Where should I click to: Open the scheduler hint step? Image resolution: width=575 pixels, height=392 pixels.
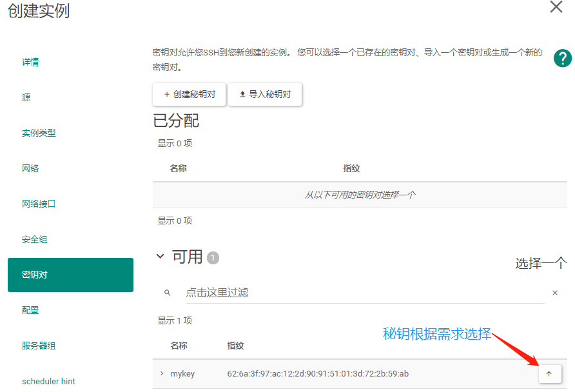48,382
